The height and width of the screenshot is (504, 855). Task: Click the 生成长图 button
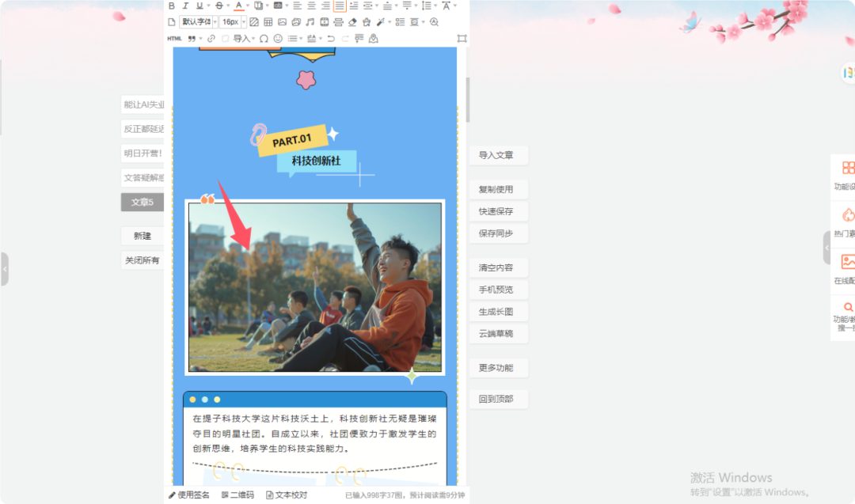[499, 312]
